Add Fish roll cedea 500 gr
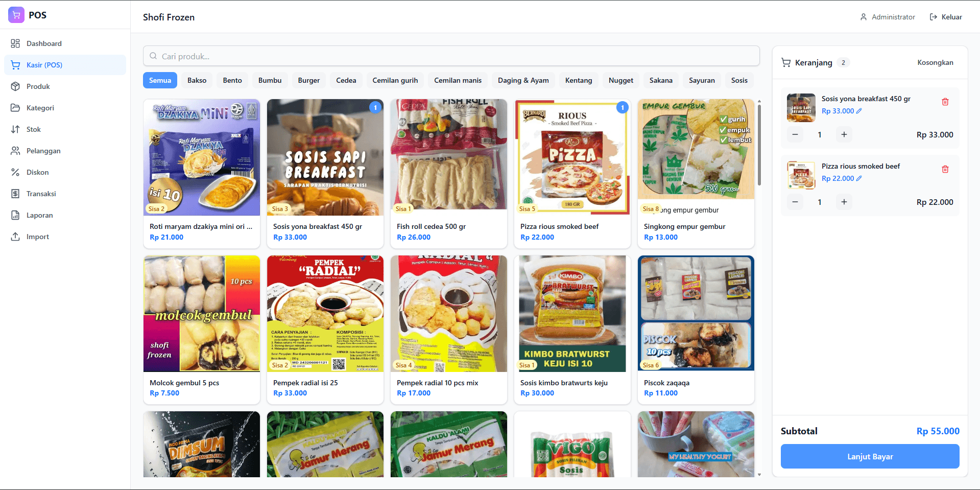 pos(449,174)
